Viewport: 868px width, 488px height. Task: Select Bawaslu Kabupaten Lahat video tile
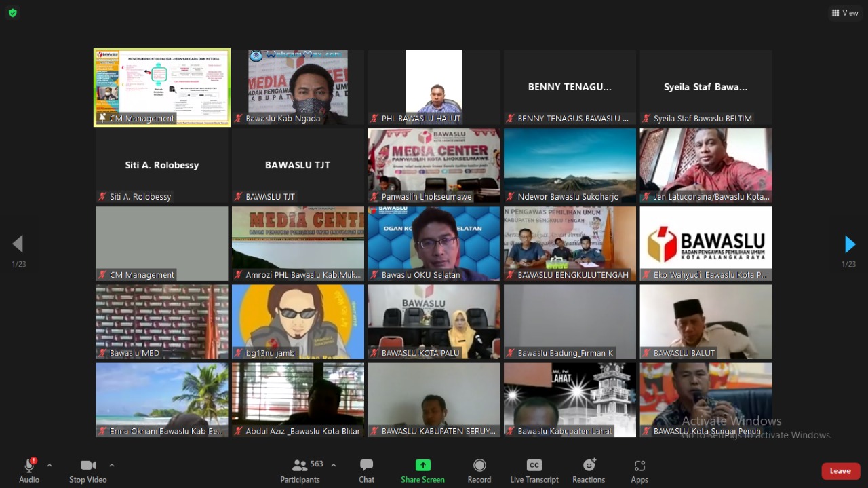click(570, 400)
